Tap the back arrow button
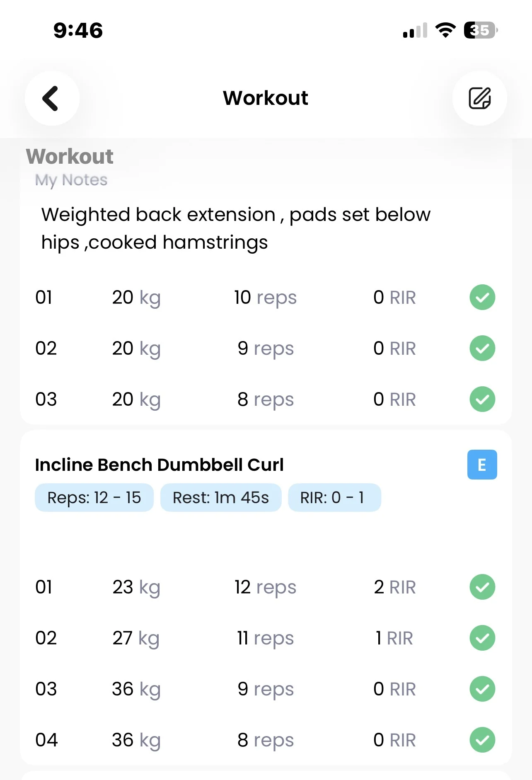The width and height of the screenshot is (532, 780). point(52,99)
